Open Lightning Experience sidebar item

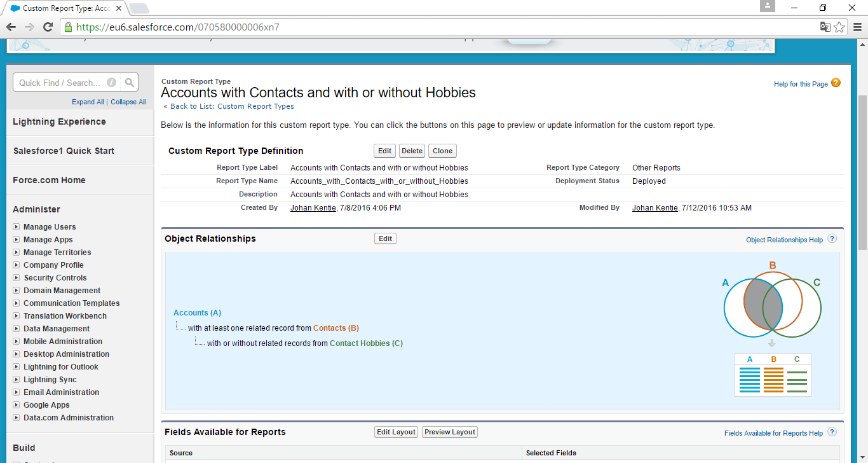click(x=59, y=121)
